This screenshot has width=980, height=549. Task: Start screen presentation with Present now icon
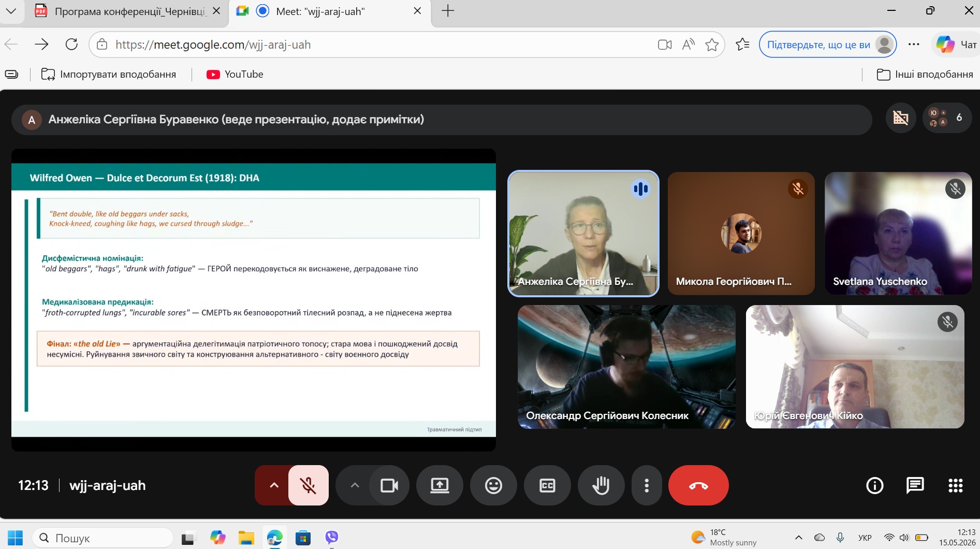point(440,485)
